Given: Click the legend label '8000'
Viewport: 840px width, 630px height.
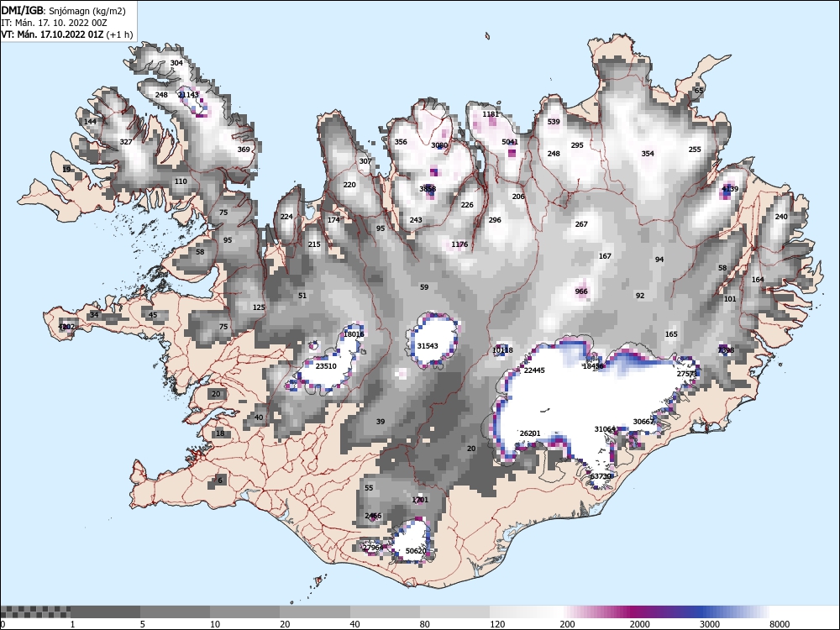Looking at the screenshot, I should click(x=780, y=623).
